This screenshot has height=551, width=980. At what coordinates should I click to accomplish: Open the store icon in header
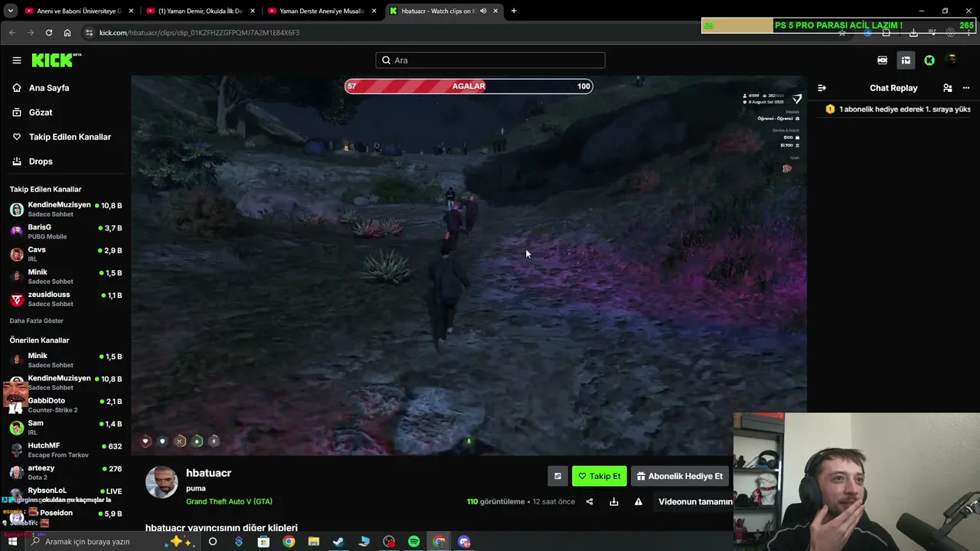[906, 60]
